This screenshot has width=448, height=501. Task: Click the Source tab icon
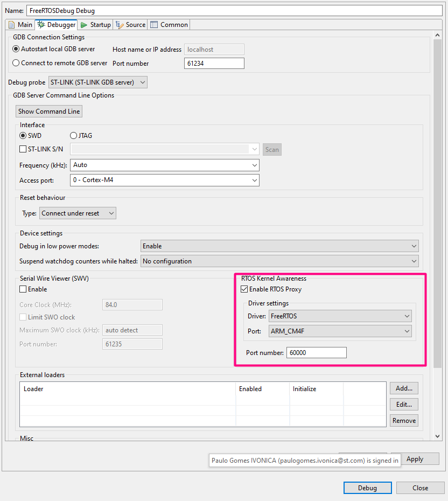120,25
